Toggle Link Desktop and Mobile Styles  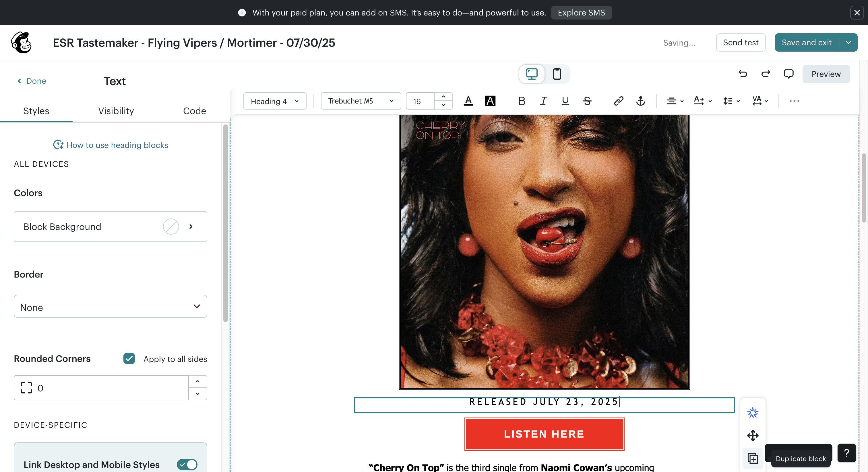[x=187, y=465]
